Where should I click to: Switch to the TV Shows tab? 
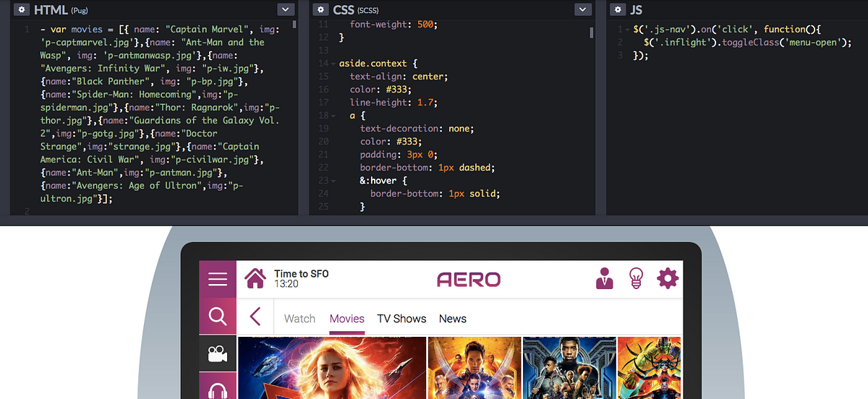point(401,319)
